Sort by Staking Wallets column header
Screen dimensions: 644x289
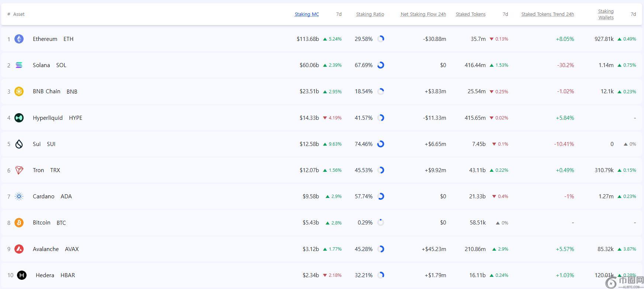tap(606, 14)
